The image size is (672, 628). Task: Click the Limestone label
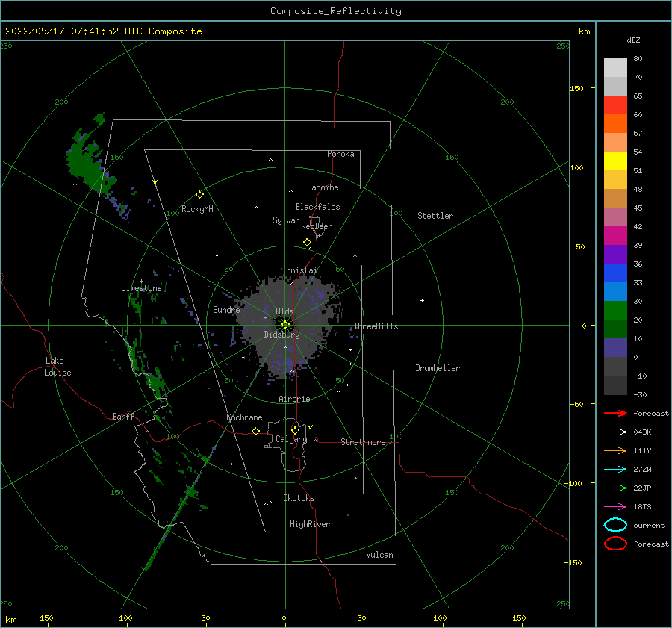[141, 288]
